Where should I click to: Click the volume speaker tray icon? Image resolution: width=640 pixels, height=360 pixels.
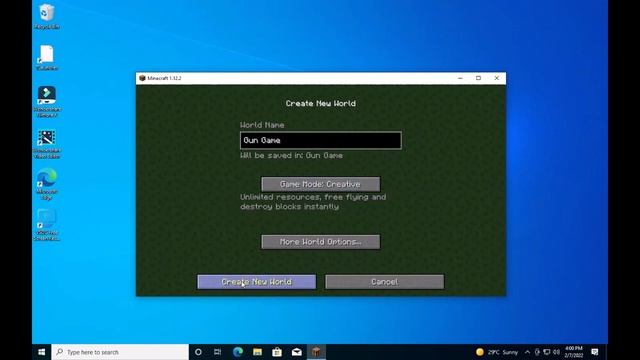(556, 352)
